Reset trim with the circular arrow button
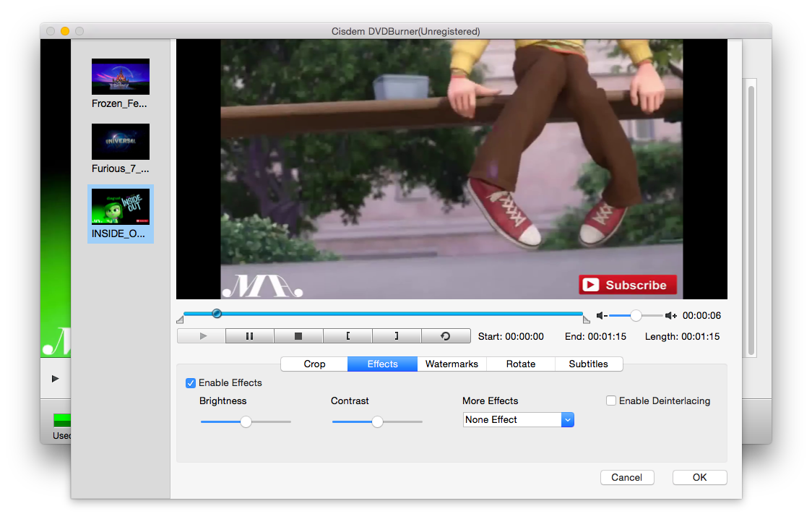 click(x=445, y=336)
